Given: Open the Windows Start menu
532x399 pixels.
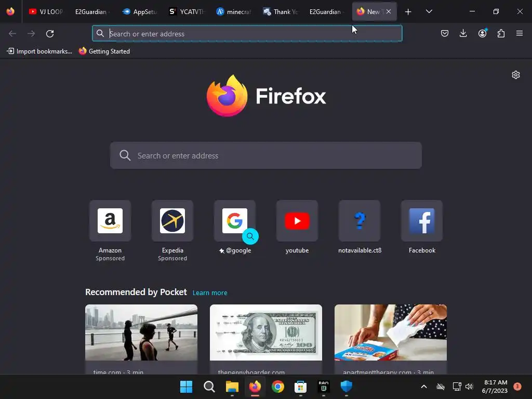Looking at the screenshot, I should tap(187, 387).
